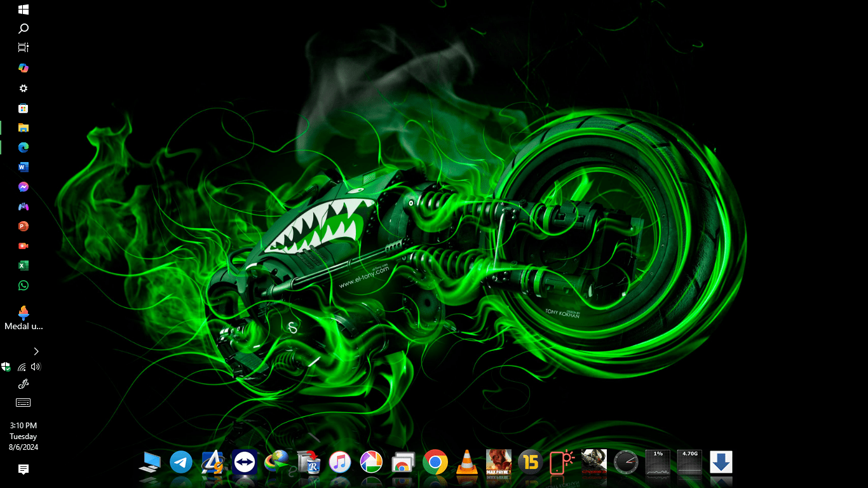Open Windows Search from the taskbar
This screenshot has width=868, height=488.
point(24,29)
